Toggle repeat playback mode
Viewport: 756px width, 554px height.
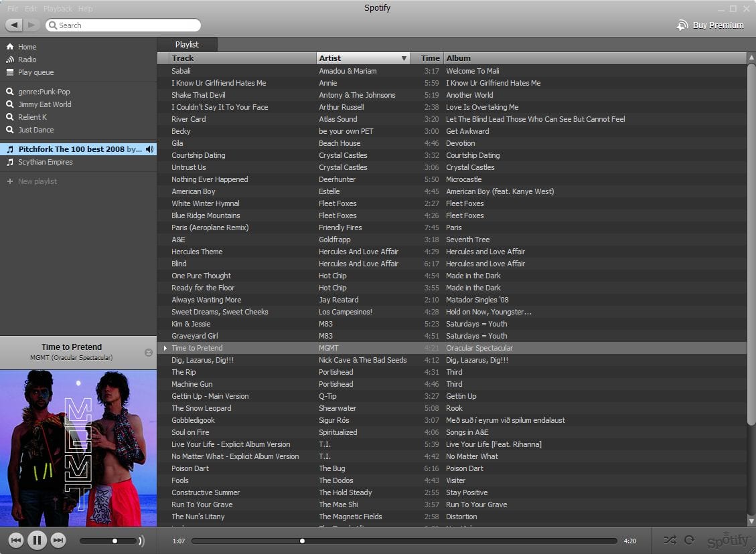tap(689, 540)
